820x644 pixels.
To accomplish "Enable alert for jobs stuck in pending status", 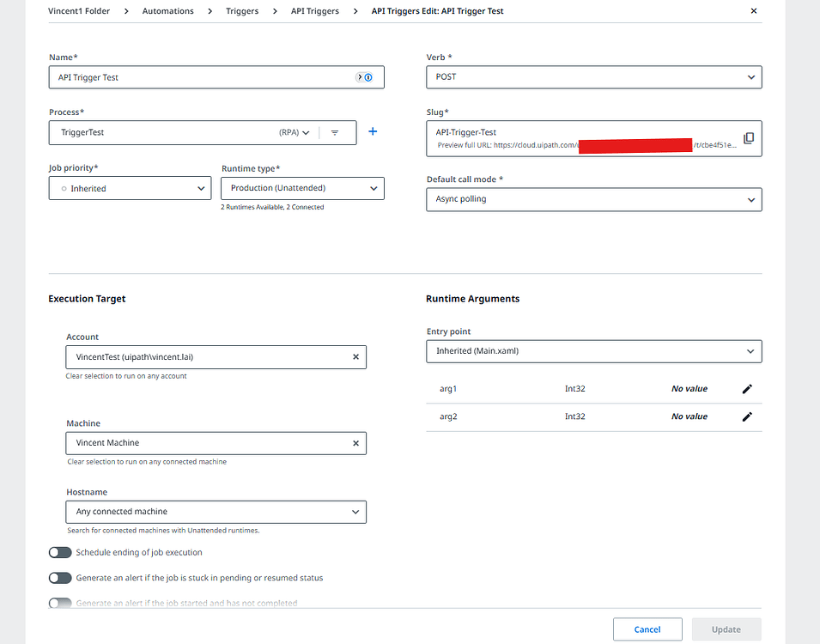I will 60,578.
